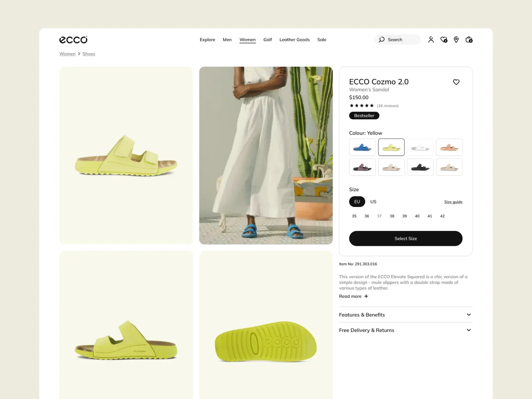Open the wishlist heart icon in header

[x=444, y=40]
